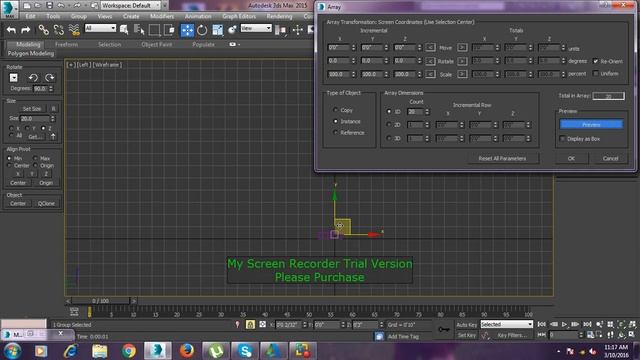Viewport: 640px width, 360px height.
Task: Activate the Select and Link chain icon
Action: 43,30
